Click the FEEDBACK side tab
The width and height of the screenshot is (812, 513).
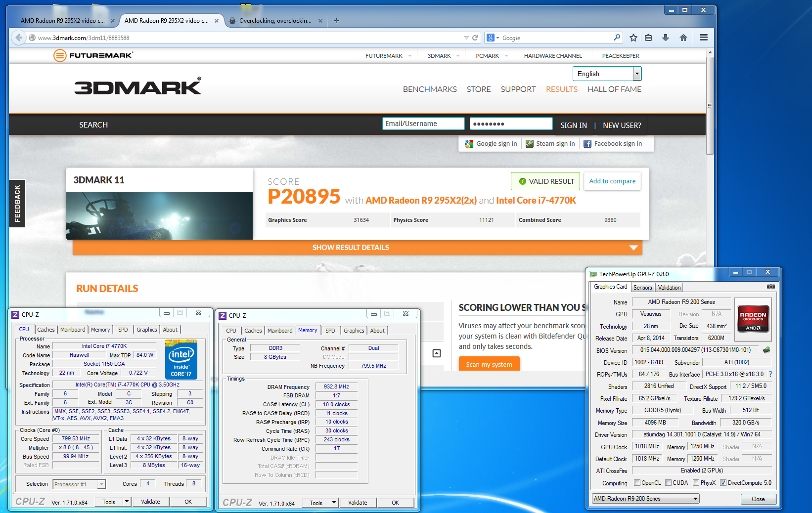pos(17,204)
